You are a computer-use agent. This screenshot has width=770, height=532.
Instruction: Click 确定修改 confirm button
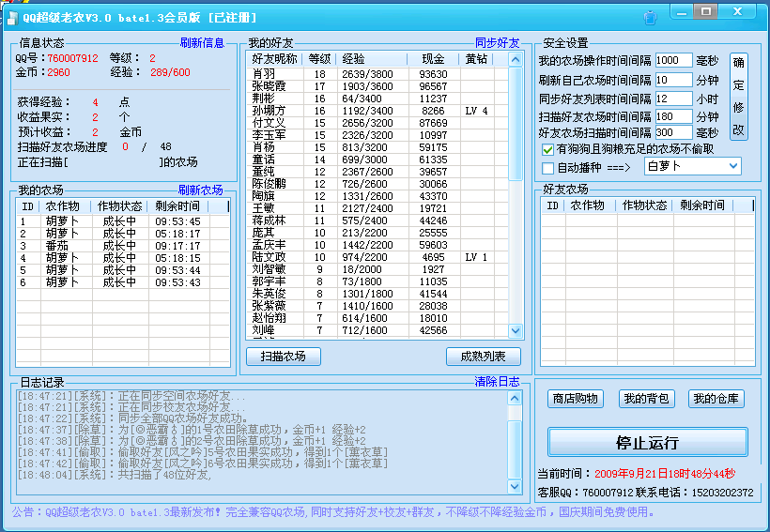coord(739,97)
